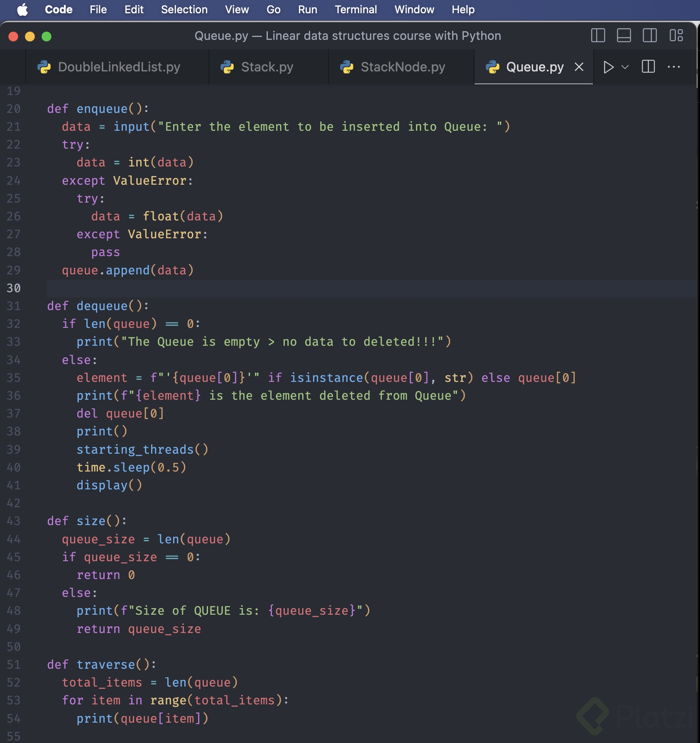Select the Queue.py tab
This screenshot has height=743, width=700.
534,67
